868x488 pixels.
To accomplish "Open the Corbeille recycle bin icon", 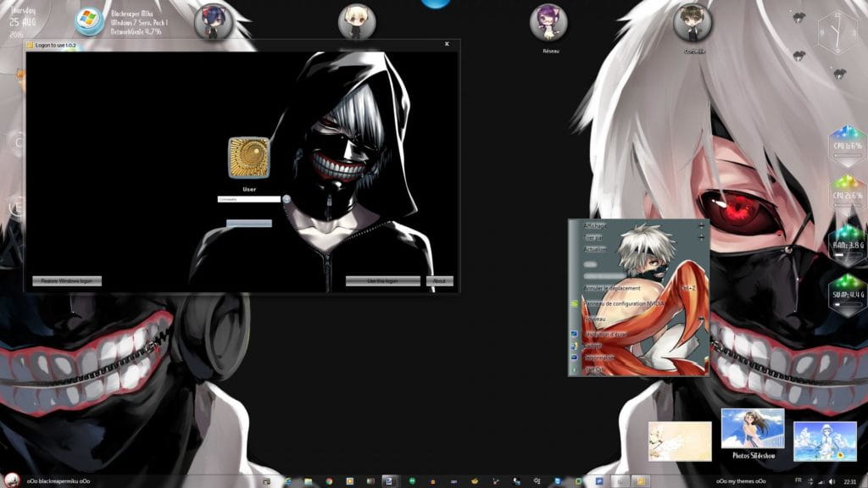I will click(692, 23).
